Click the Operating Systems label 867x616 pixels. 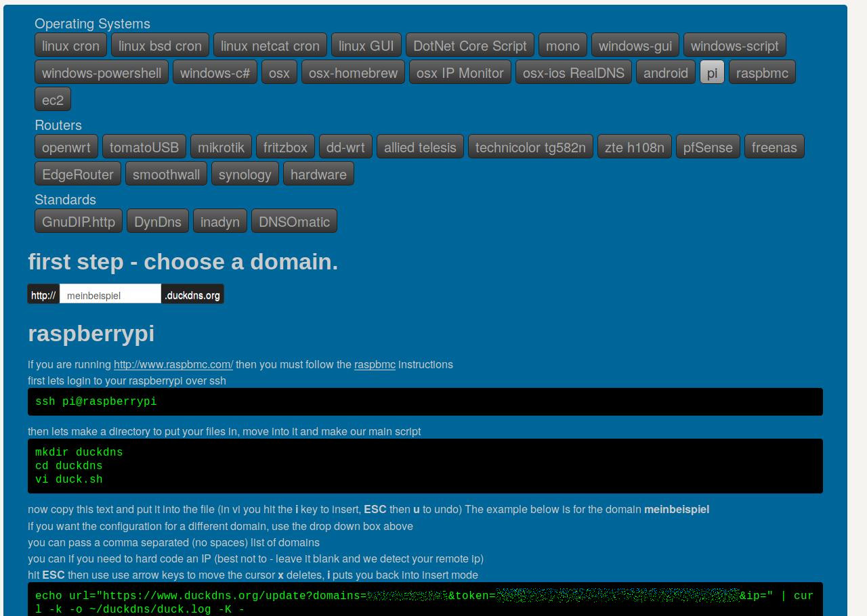(92, 24)
